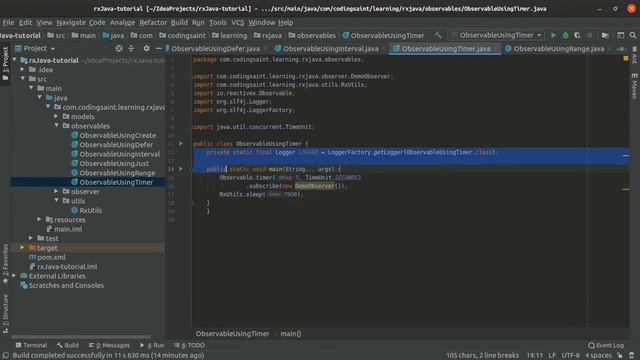640x360 pixels.
Task: Click run gutter arrow beside main method
Action: tap(181, 169)
